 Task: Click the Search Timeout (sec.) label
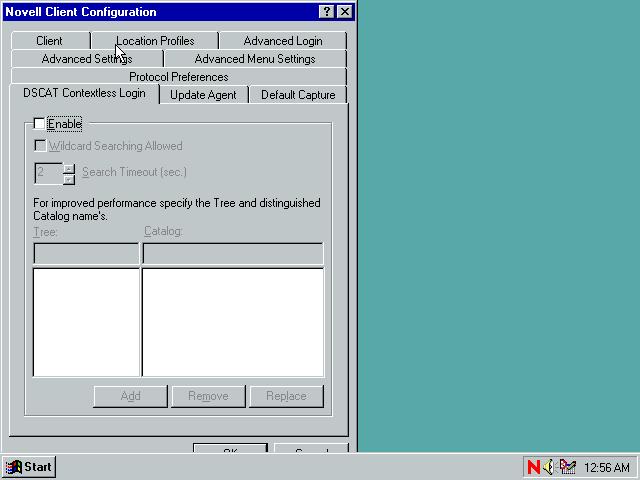pos(134,172)
